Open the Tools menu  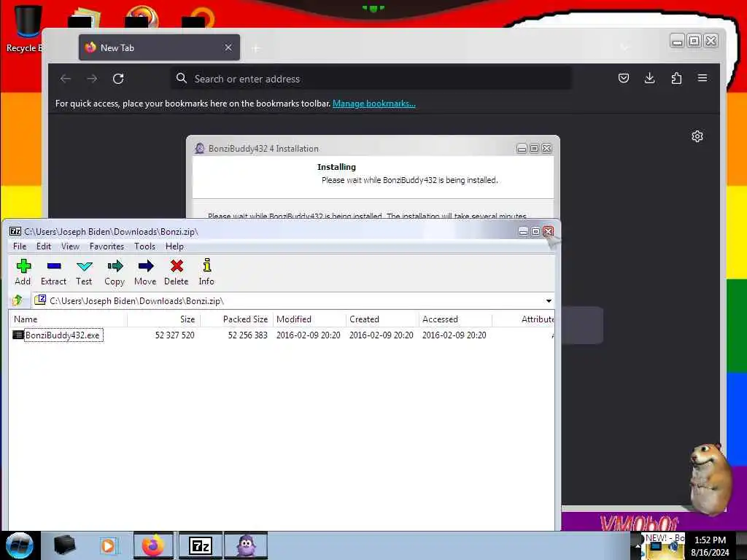144,246
